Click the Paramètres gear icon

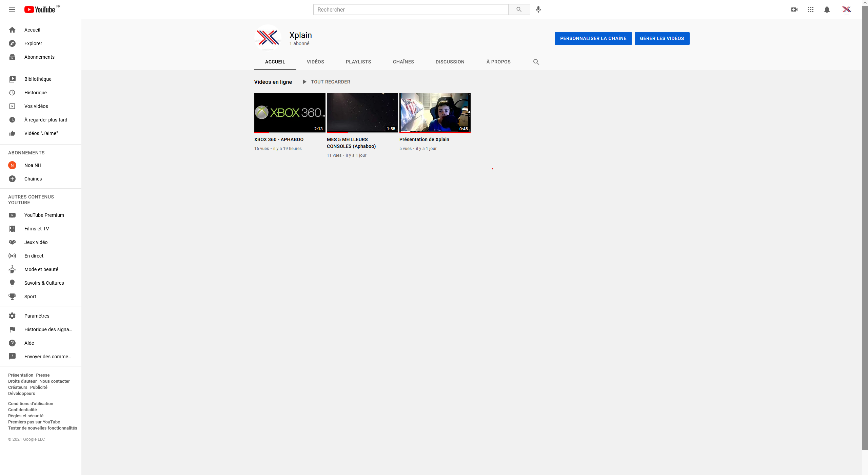point(12,316)
